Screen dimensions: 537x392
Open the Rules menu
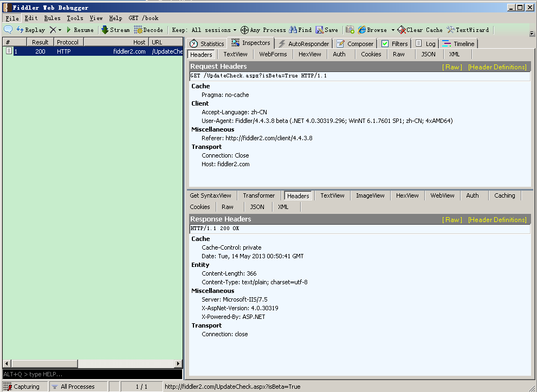[52, 18]
